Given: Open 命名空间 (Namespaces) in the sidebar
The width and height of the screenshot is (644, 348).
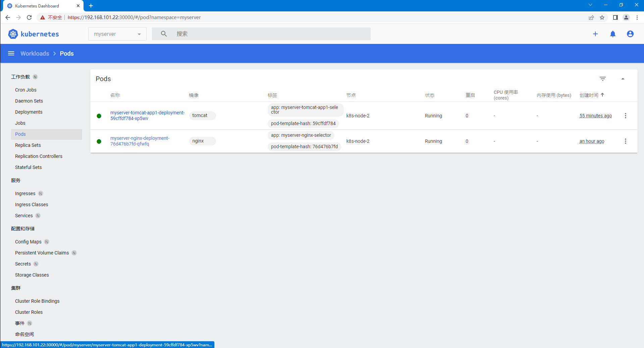Looking at the screenshot, I should pos(24,334).
